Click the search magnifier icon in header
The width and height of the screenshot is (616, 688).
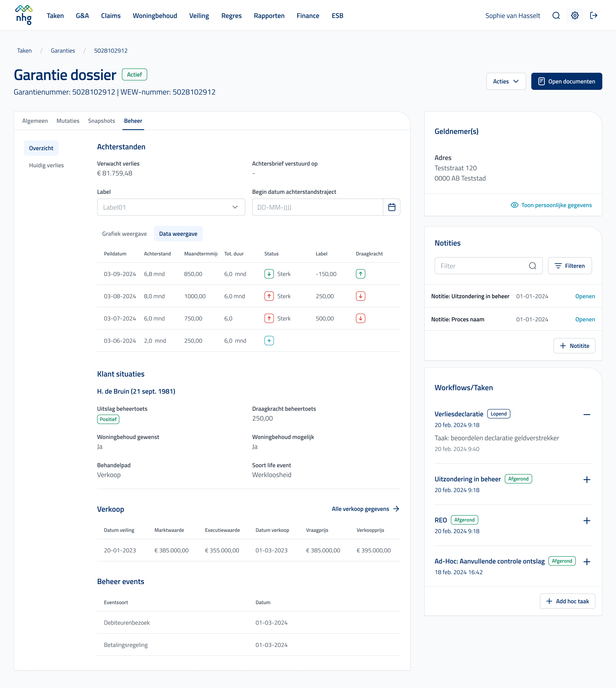pyautogui.click(x=556, y=16)
